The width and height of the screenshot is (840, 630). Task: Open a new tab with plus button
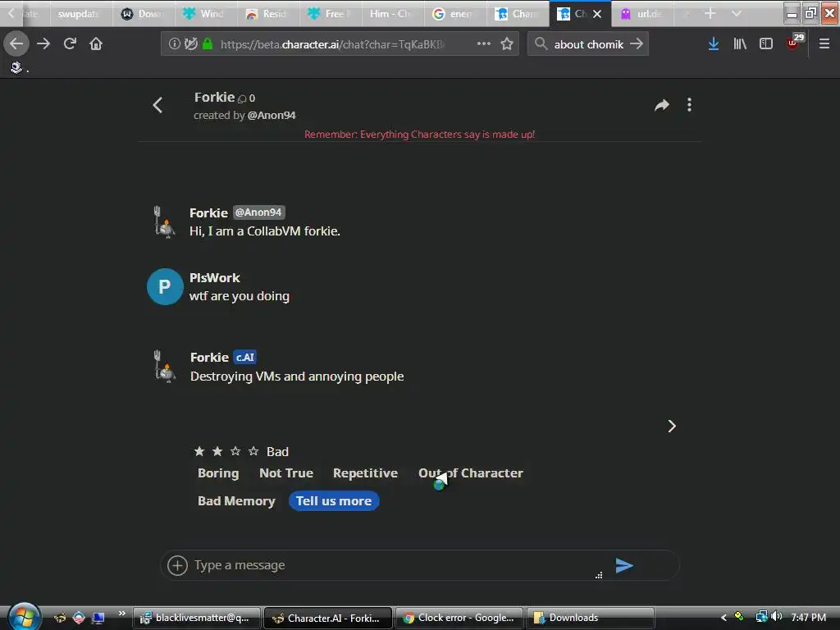[x=710, y=13]
